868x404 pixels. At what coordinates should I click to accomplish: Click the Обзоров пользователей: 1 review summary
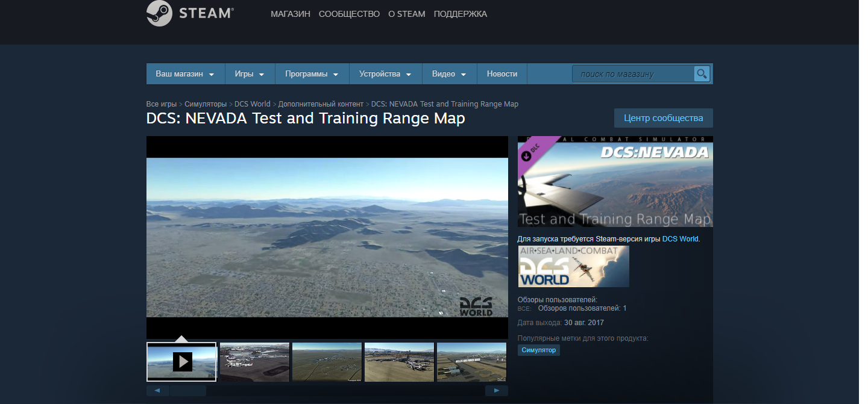point(582,308)
